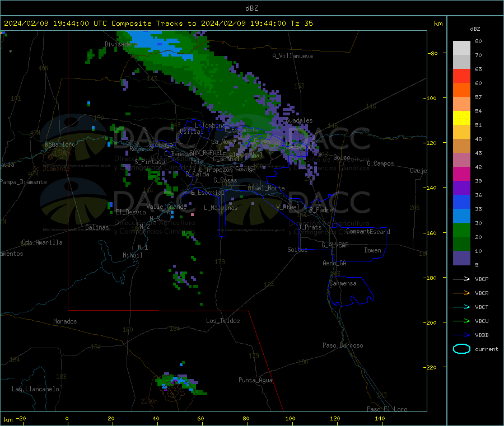
Task: Click the 'current' legend label
Action: [486, 349]
